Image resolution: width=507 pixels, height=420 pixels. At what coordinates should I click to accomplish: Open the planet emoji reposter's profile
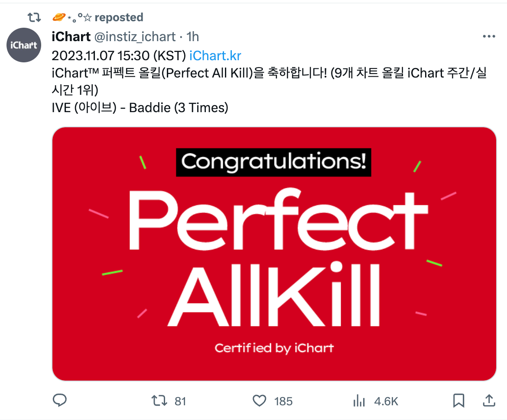(71, 18)
